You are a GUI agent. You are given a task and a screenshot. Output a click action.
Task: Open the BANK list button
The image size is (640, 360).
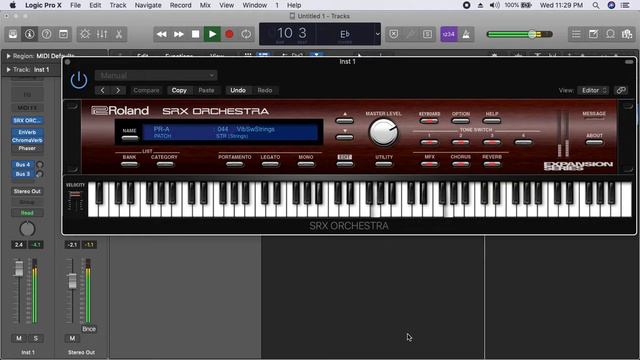(129, 164)
